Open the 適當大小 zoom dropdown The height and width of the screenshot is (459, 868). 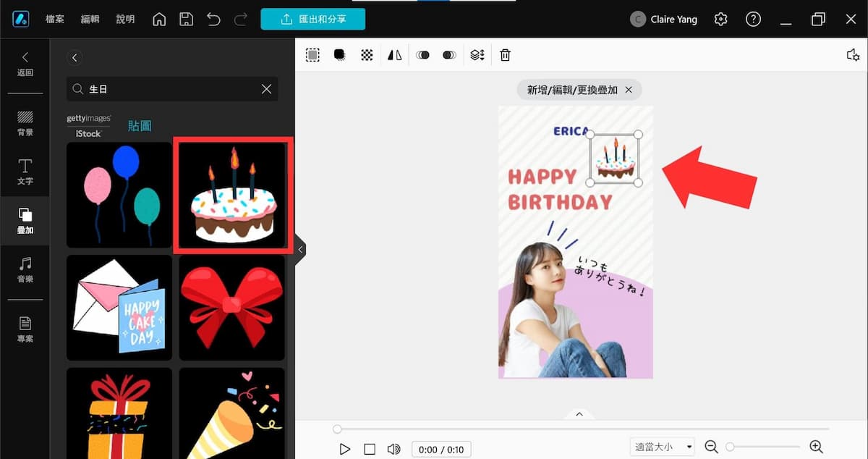coord(662,447)
